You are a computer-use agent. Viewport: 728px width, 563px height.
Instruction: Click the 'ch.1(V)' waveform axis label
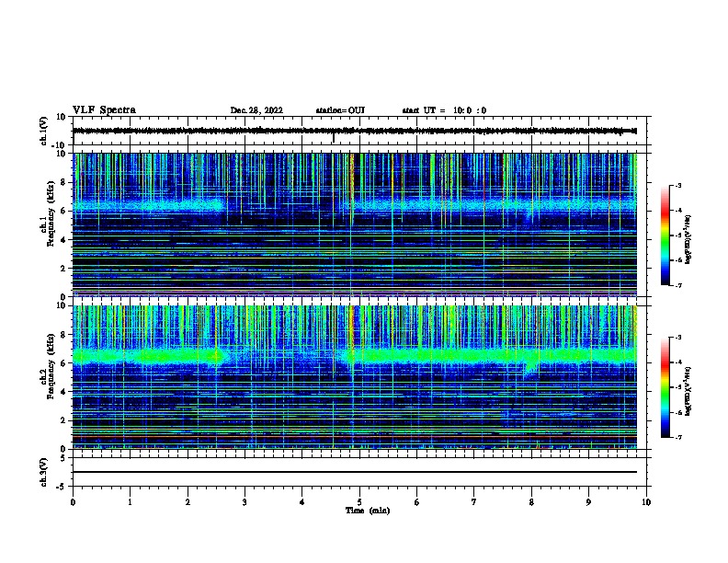click(44, 131)
